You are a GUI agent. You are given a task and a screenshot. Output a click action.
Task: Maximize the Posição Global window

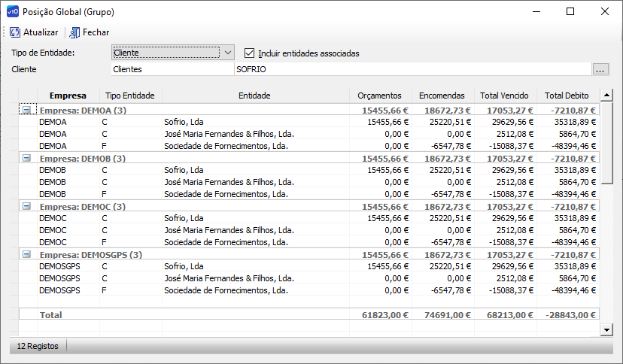pyautogui.click(x=570, y=11)
